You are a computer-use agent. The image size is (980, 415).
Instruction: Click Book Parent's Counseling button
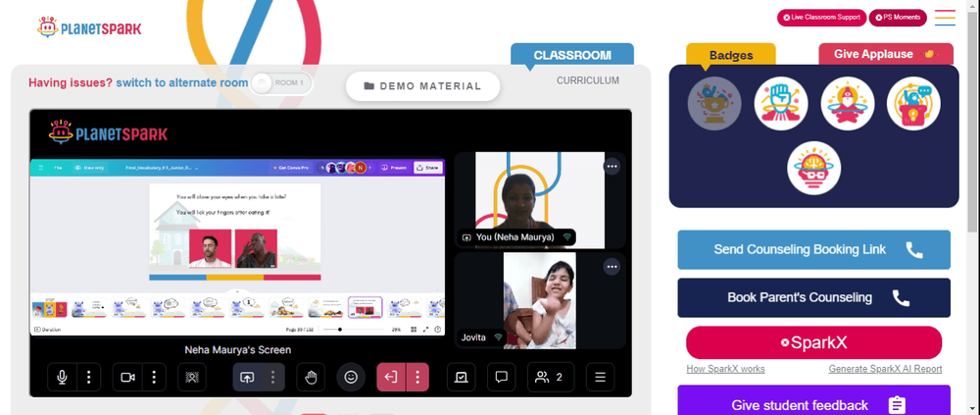pos(813,298)
